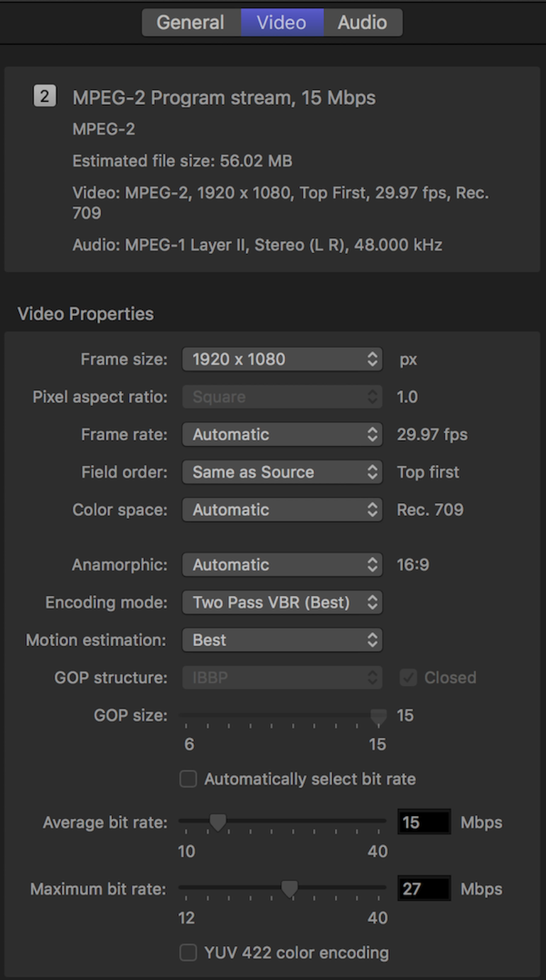Expand the Field order dropdown
The height and width of the screenshot is (980, 546).
tap(282, 472)
